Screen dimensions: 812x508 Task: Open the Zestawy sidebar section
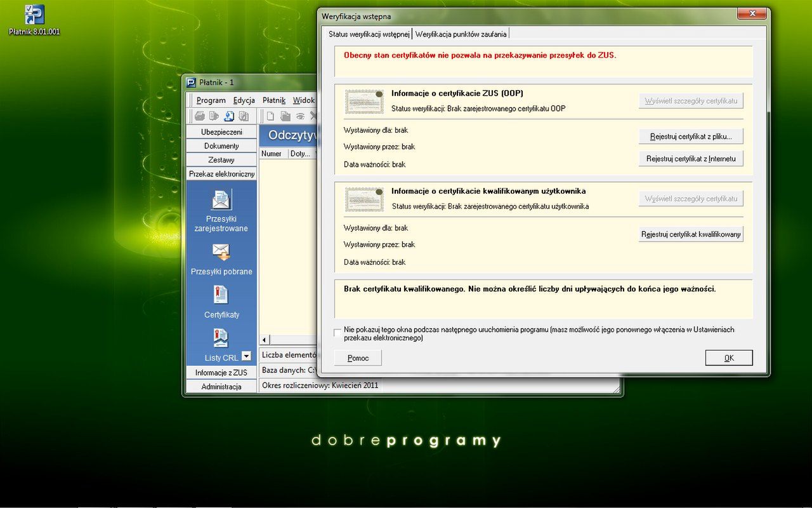pos(221,160)
